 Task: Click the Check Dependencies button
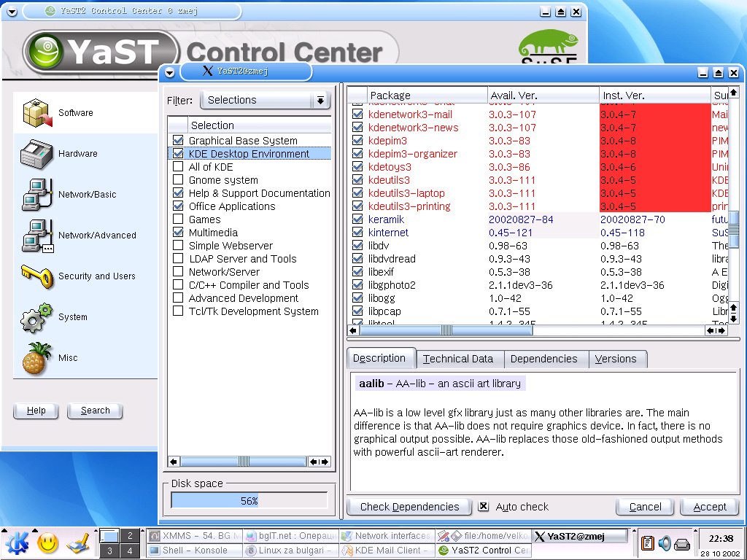coord(409,507)
